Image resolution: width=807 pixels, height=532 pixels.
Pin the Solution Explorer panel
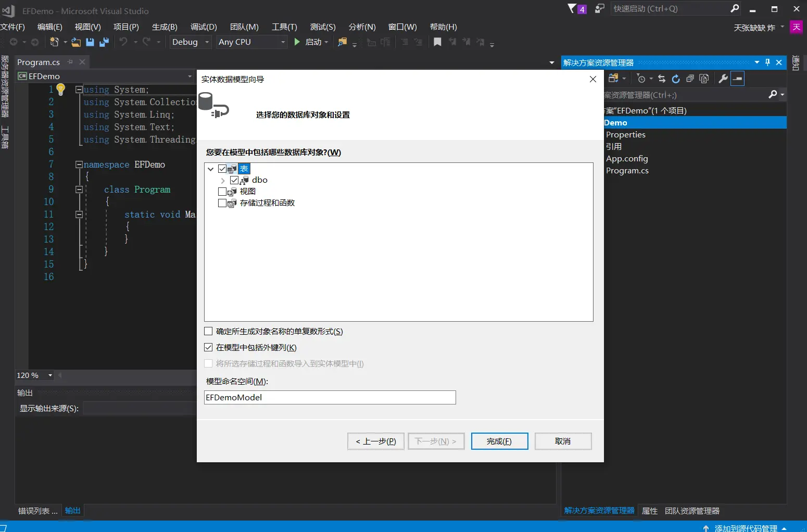pos(767,62)
